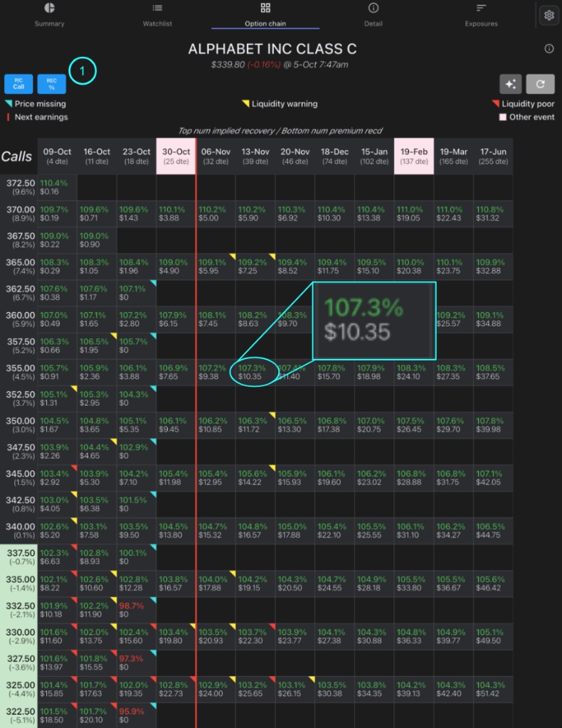
Task: Click the 340.00 strike row label
Action: click(x=19, y=530)
